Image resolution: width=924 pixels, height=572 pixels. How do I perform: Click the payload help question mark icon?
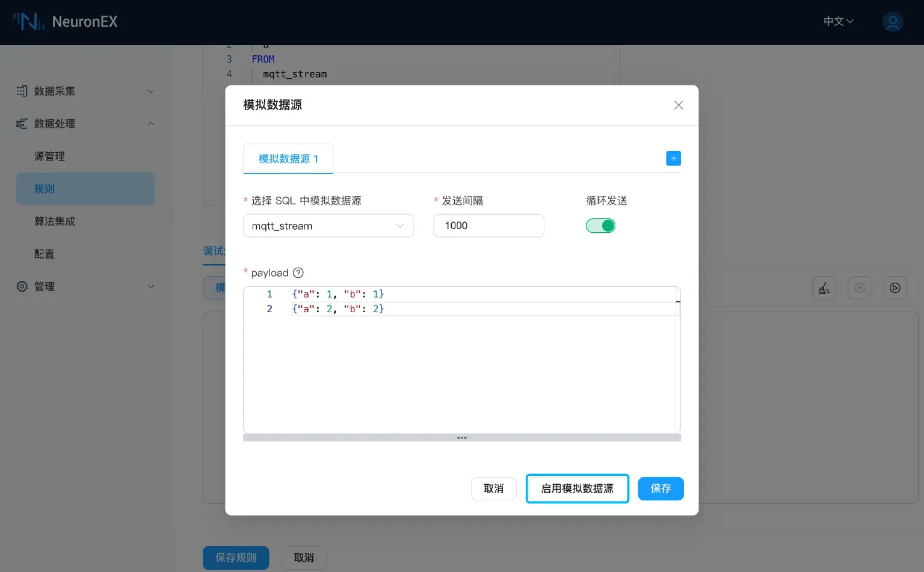[298, 273]
